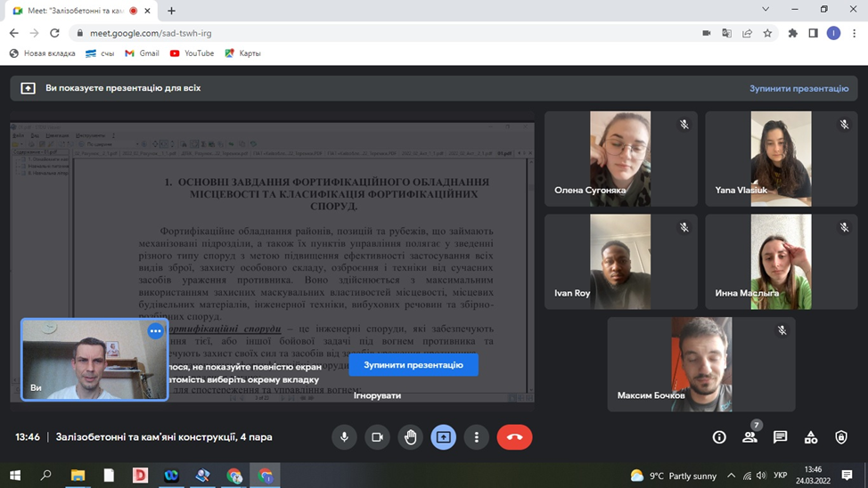Click Ігнорувати under the warning
Image resolution: width=868 pixels, height=488 pixels.
pos(378,395)
